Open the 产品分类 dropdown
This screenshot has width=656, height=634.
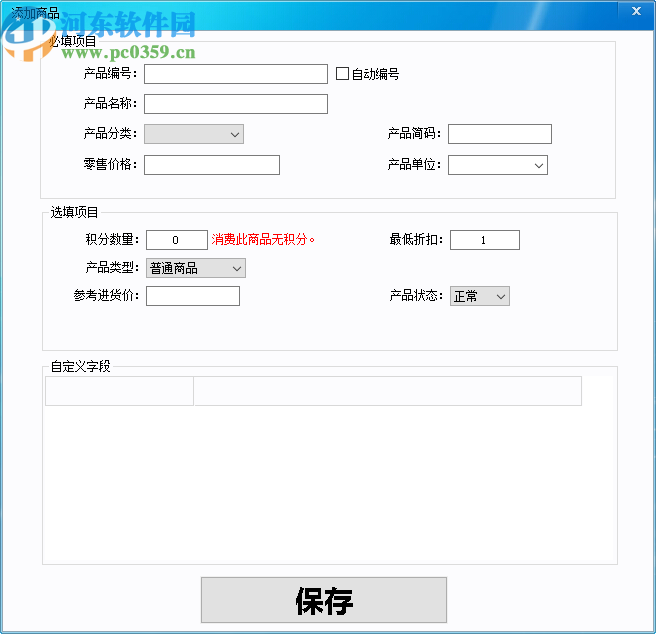(x=194, y=134)
